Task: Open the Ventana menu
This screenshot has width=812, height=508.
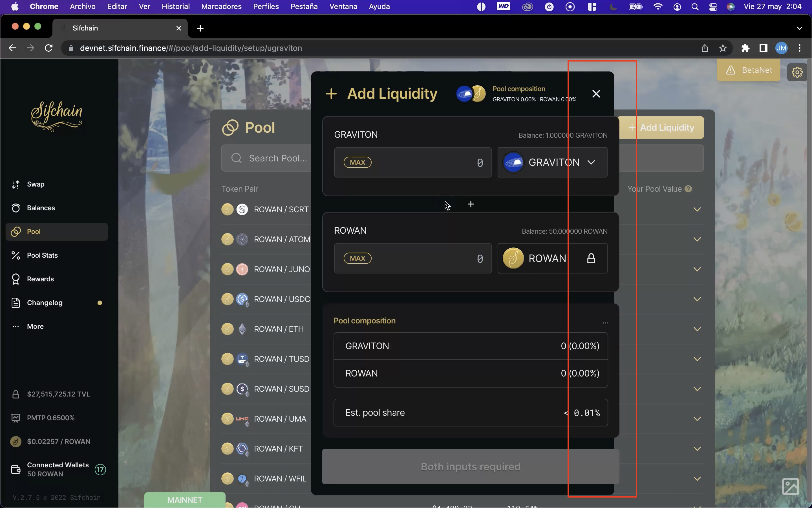Action: point(343,6)
